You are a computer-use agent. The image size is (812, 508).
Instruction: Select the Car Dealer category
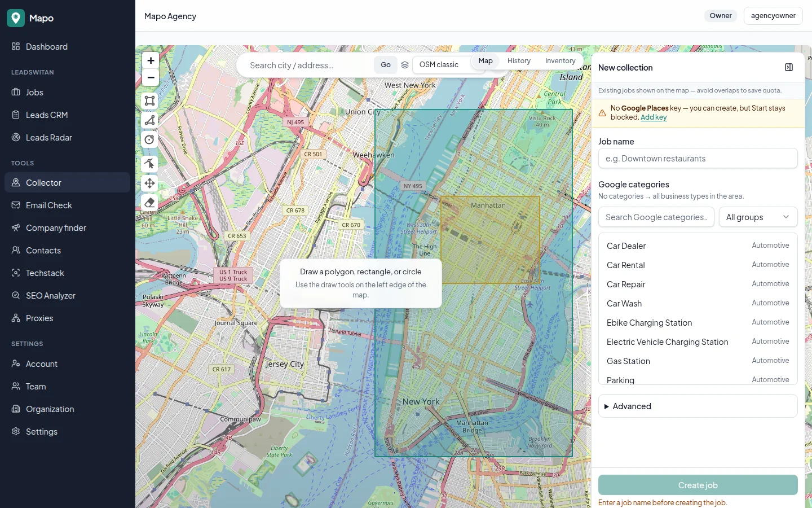698,246
